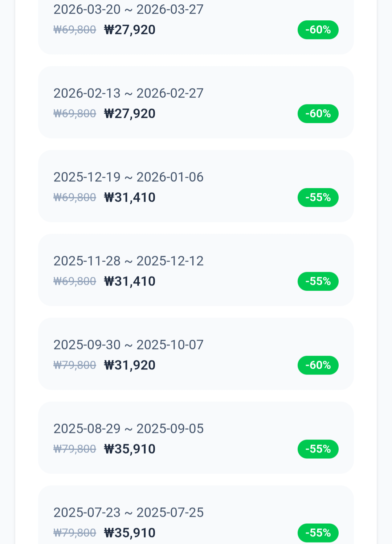The width and height of the screenshot is (392, 544).
Task: Tap the -55% badge on the 2025-11-28 sale
Action: (x=318, y=281)
